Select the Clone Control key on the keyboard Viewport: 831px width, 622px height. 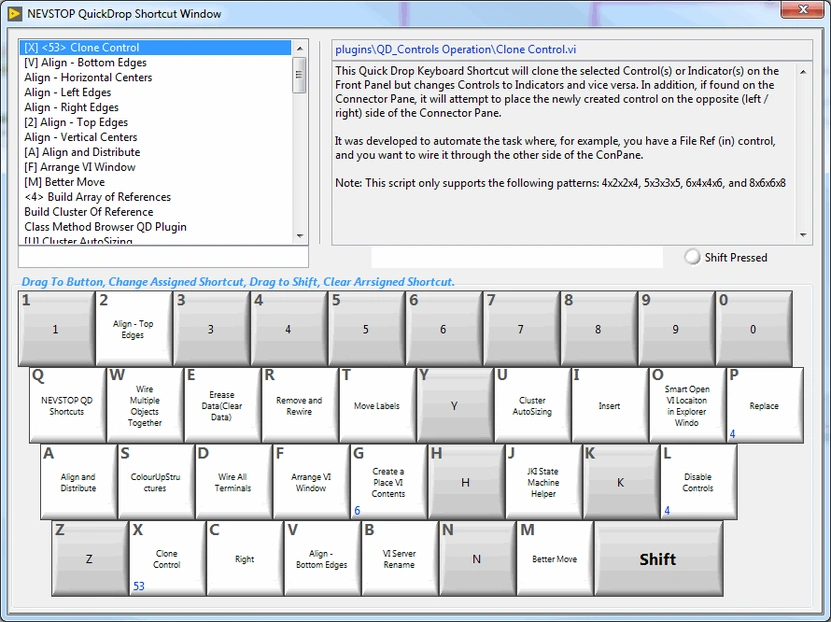[166, 560]
